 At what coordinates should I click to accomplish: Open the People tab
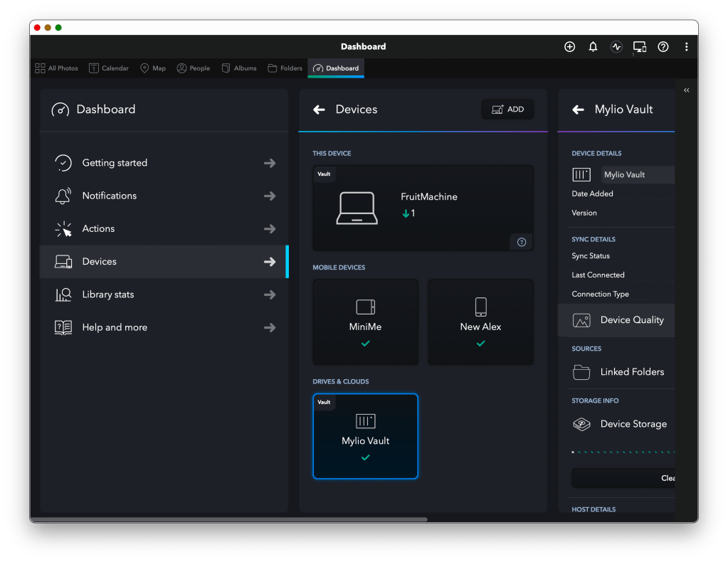[x=194, y=68]
